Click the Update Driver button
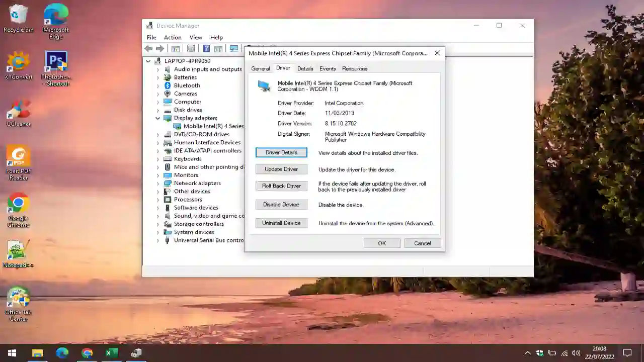Image resolution: width=644 pixels, height=362 pixels. tap(281, 169)
